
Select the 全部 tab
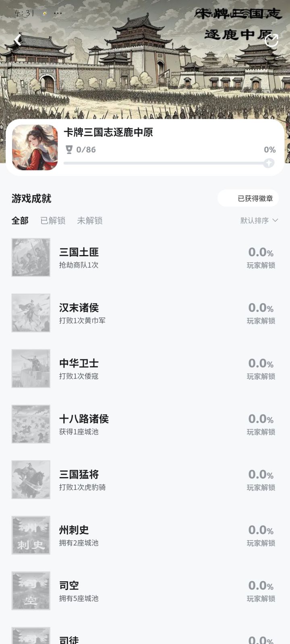click(x=20, y=220)
